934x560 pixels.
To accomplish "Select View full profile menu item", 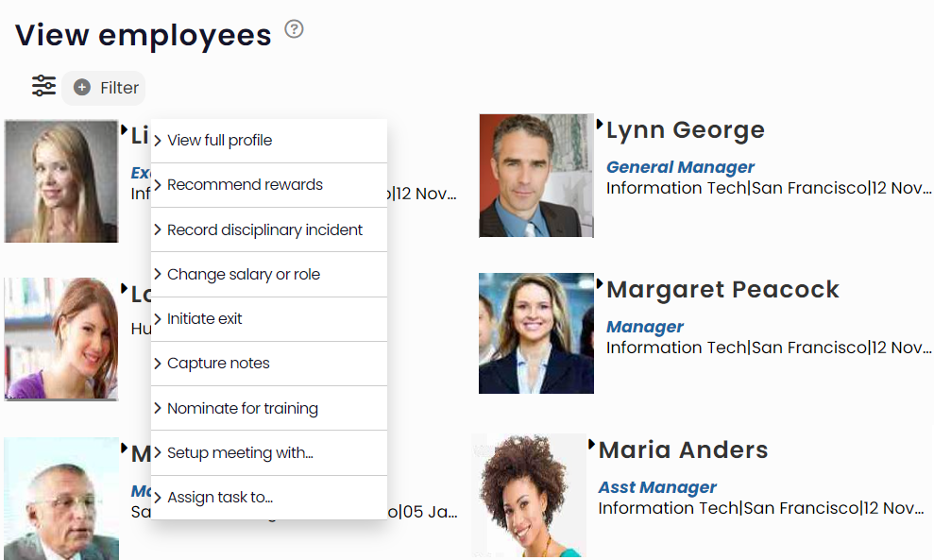I will pyautogui.click(x=219, y=141).
